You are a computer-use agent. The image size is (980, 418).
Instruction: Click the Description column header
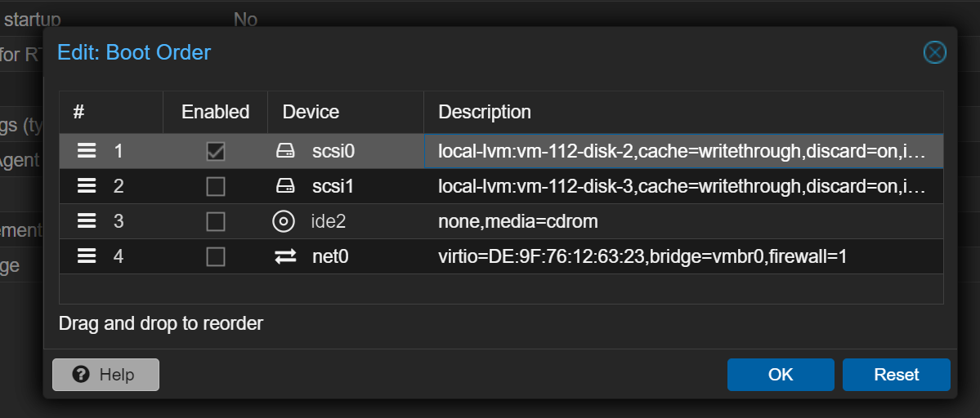[x=684, y=113]
